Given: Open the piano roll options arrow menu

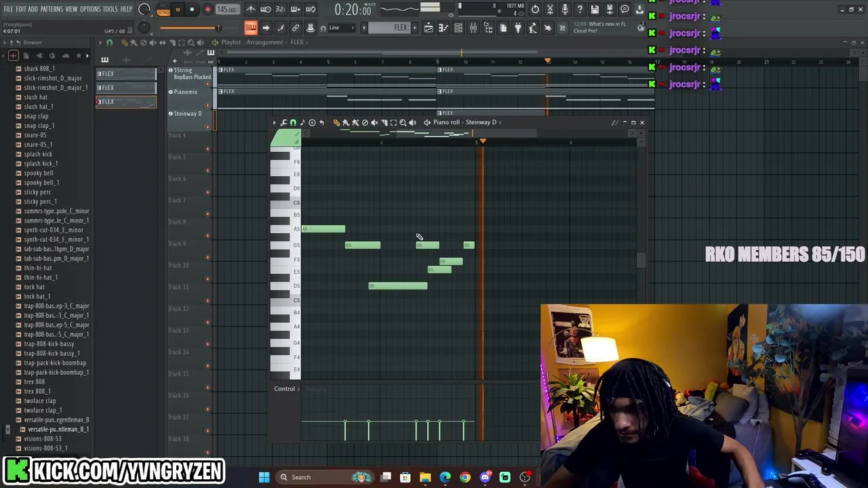Looking at the screenshot, I should pos(274,123).
